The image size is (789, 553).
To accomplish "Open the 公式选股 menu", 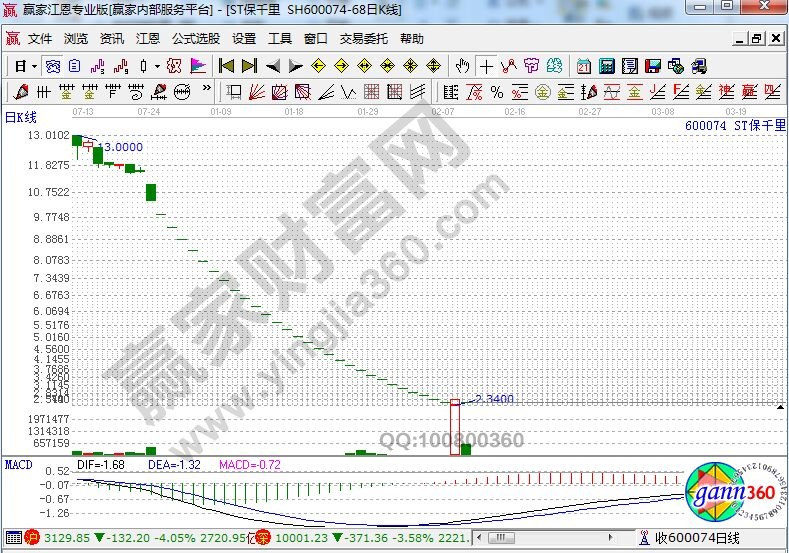I will (196, 39).
